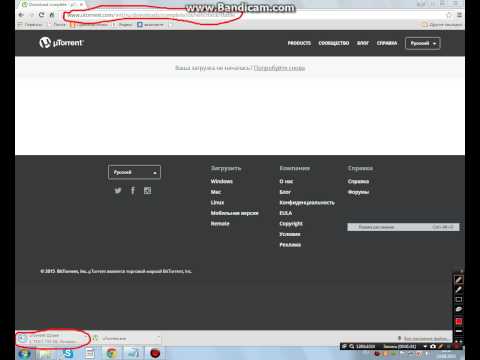
Task: Click the uTorrent logo in the header
Action: tap(62, 43)
